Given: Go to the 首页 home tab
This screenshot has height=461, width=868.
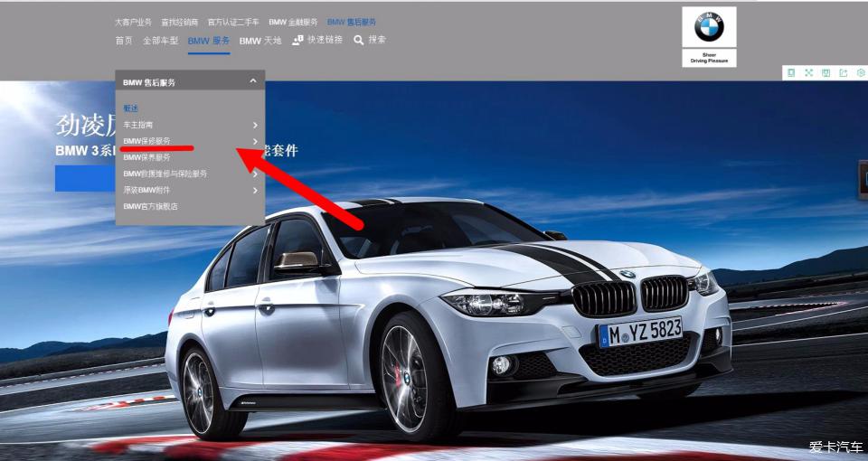Looking at the screenshot, I should [124, 41].
